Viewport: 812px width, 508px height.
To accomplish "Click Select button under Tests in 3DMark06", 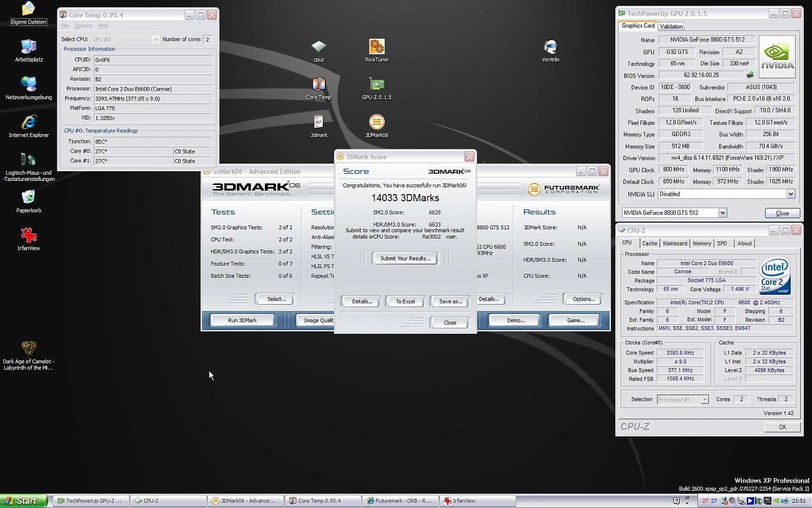I will (276, 299).
